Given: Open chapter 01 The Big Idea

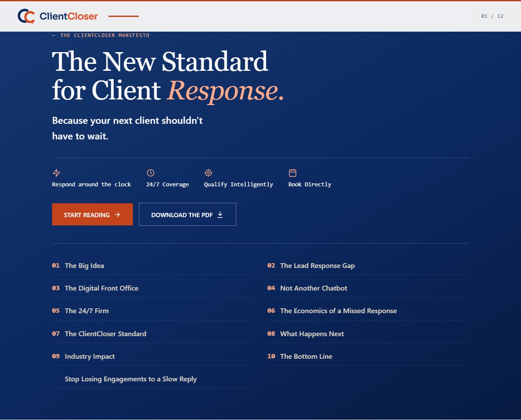Looking at the screenshot, I should tap(153, 265).
